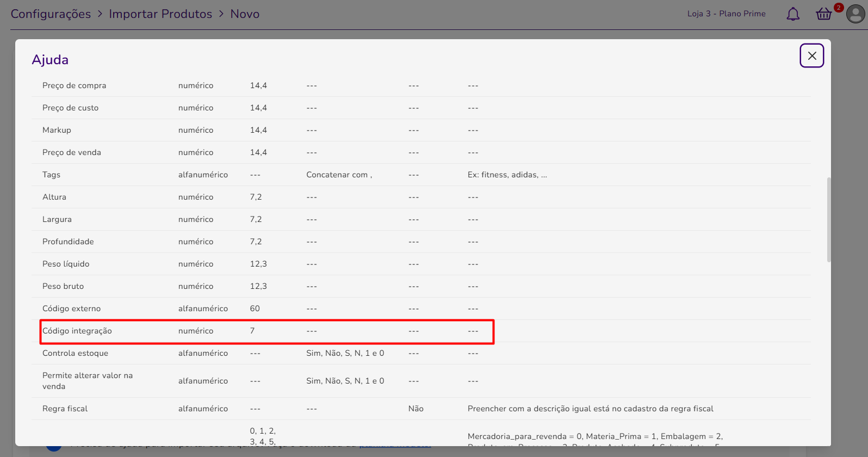Close the Ajuda help dialog
Image resolution: width=868 pixels, height=457 pixels.
(x=811, y=55)
